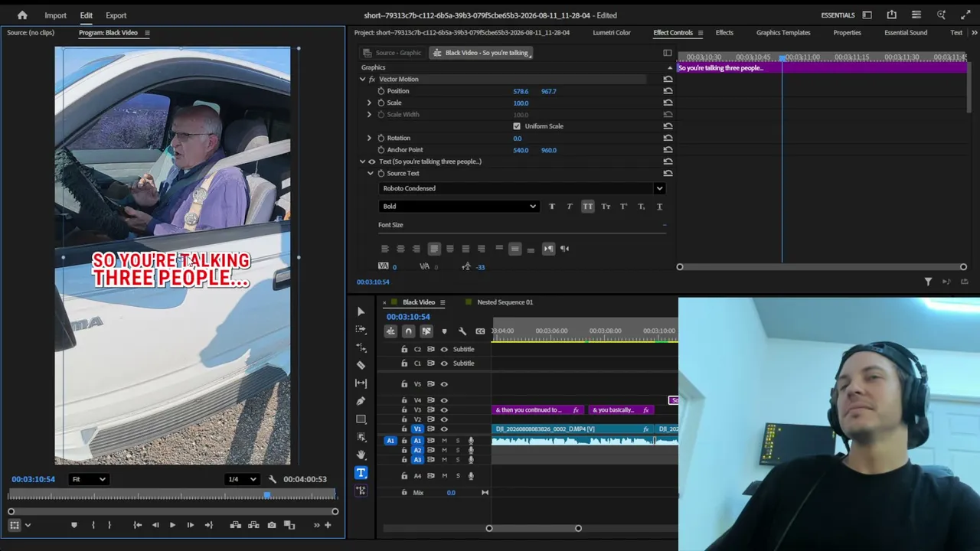Click the Program monitor Lift button
This screenshot has width=980, height=551.
pyautogui.click(x=235, y=525)
